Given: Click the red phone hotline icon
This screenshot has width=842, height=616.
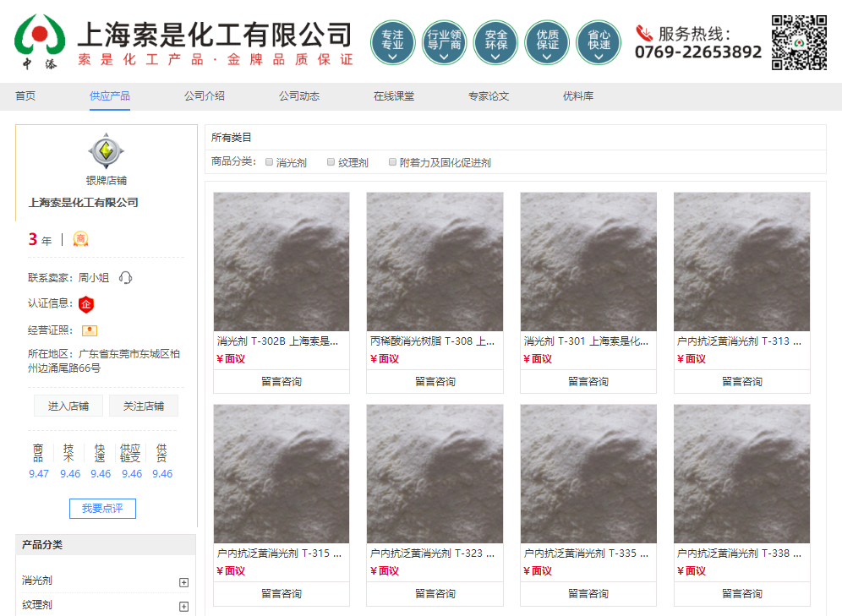Looking at the screenshot, I should pyautogui.click(x=644, y=33).
